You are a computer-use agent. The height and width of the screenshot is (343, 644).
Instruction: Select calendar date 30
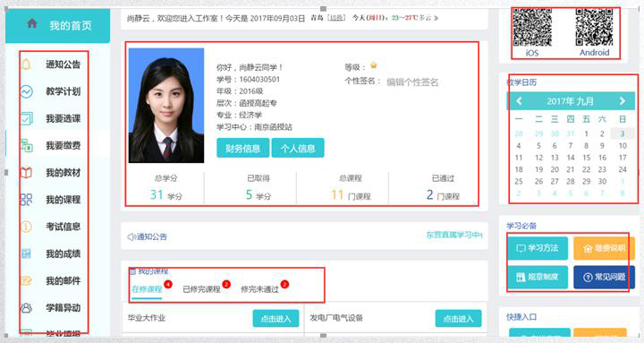point(602,182)
